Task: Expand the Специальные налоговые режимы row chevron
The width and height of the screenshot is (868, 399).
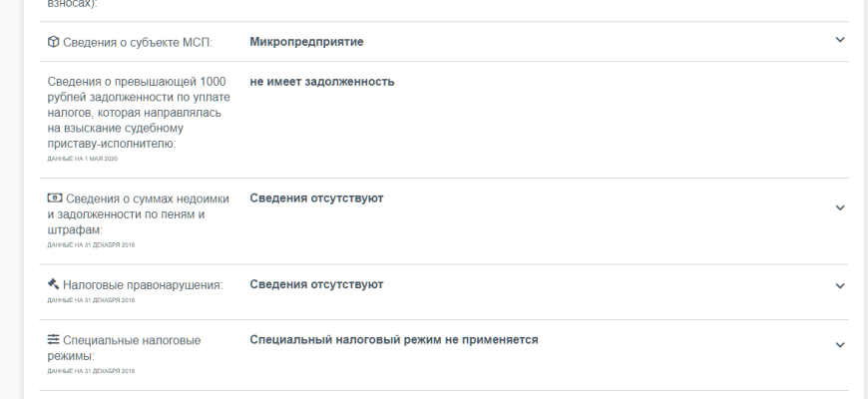Action: [x=839, y=345]
